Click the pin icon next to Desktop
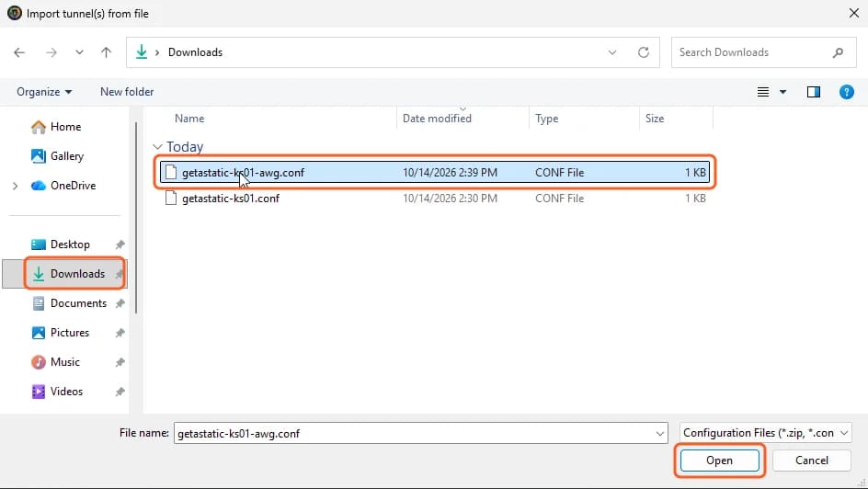868x489 pixels. [x=120, y=244]
